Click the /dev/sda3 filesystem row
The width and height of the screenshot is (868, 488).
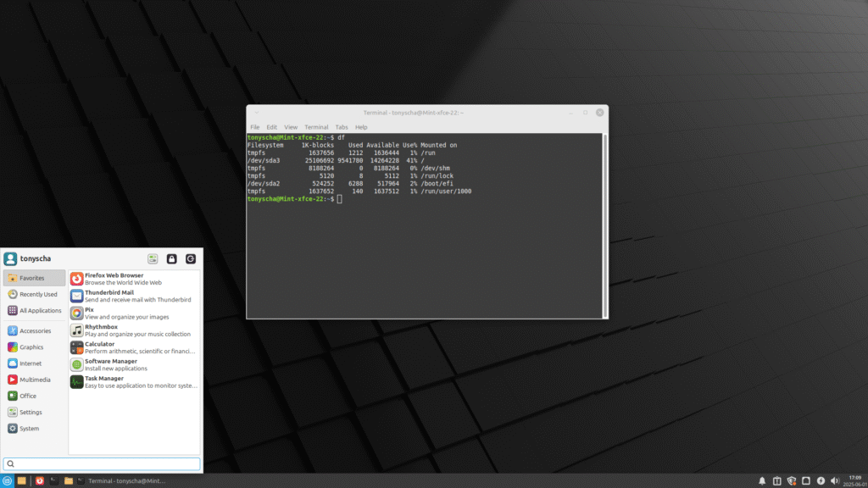[336, 160]
